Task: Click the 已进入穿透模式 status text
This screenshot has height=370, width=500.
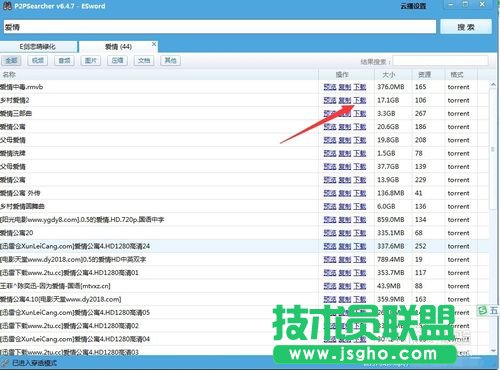Action: tap(34, 363)
